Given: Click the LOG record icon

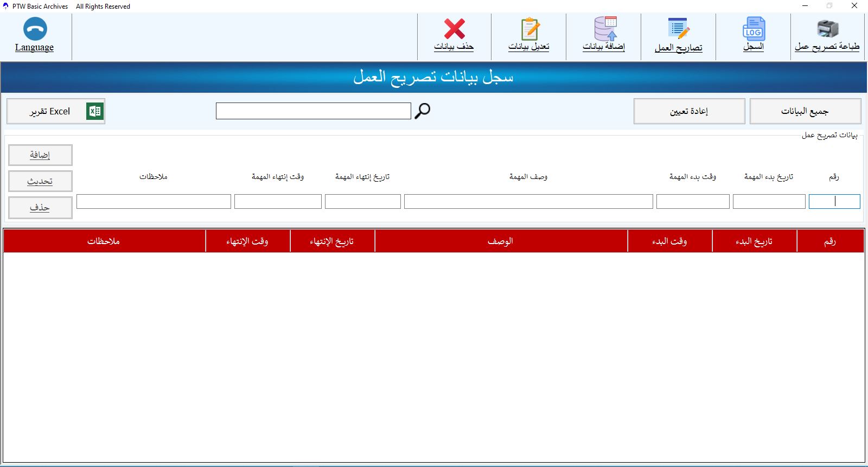Looking at the screenshot, I should click(x=754, y=29).
